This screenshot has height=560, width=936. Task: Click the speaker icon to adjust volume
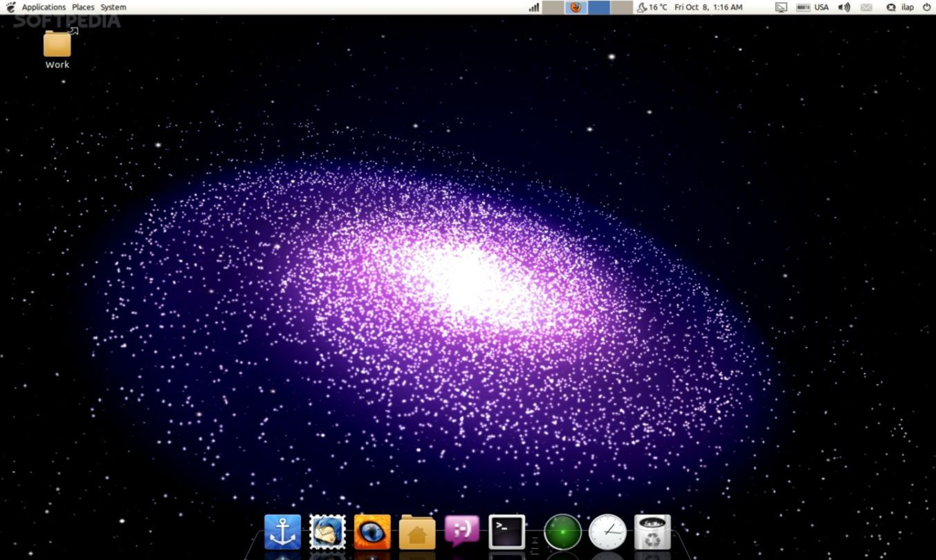click(843, 7)
